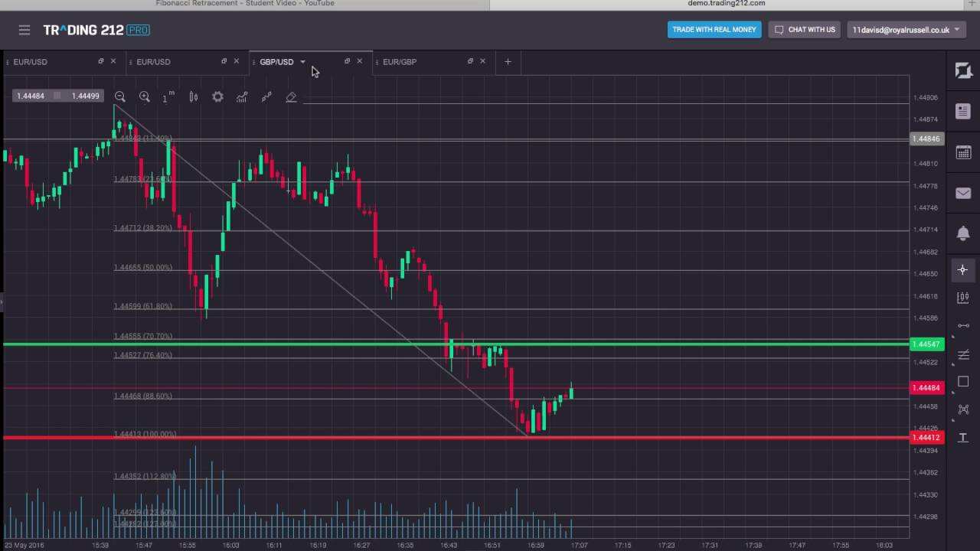Open the account email dropdown

(x=906, y=30)
